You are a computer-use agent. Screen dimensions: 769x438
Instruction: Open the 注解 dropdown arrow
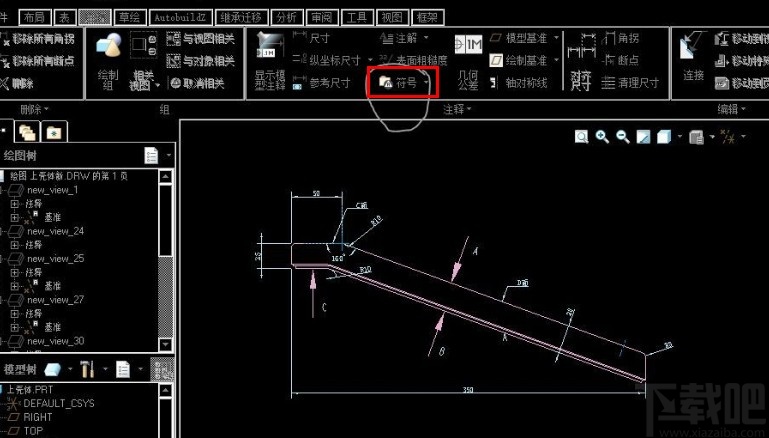pos(426,38)
